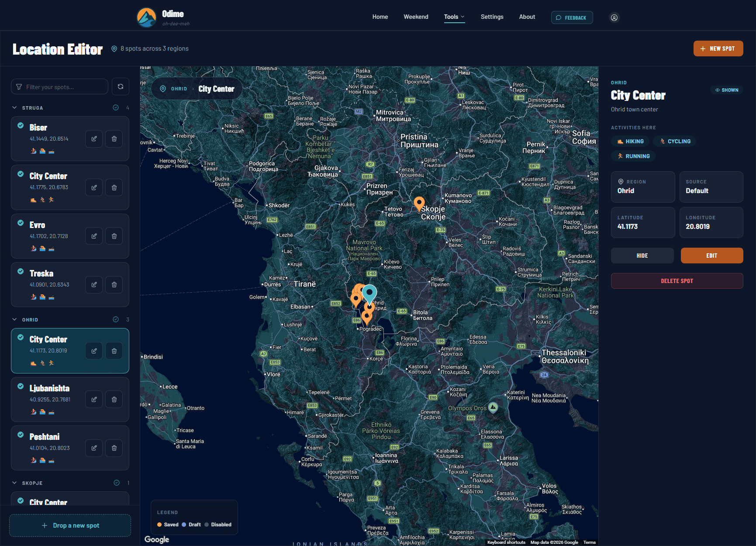Viewport: 756px width, 546px height.
Task: Click the blue Draft legend dot
Action: click(x=184, y=525)
